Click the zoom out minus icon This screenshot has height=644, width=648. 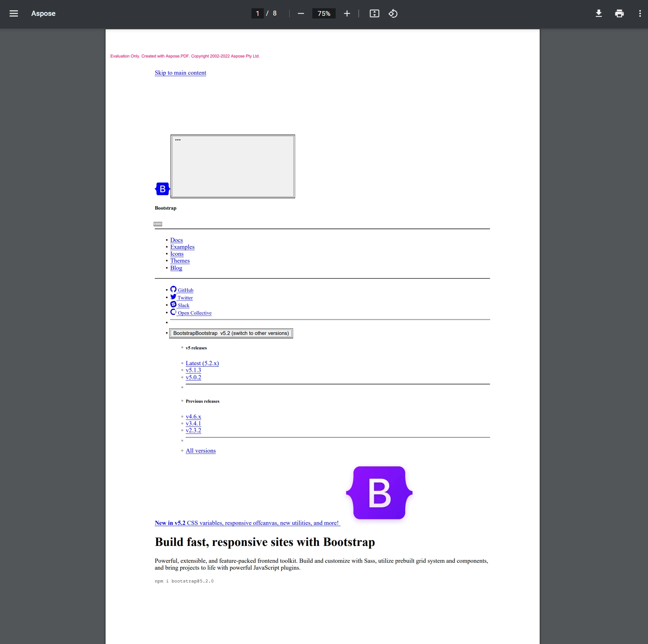301,13
